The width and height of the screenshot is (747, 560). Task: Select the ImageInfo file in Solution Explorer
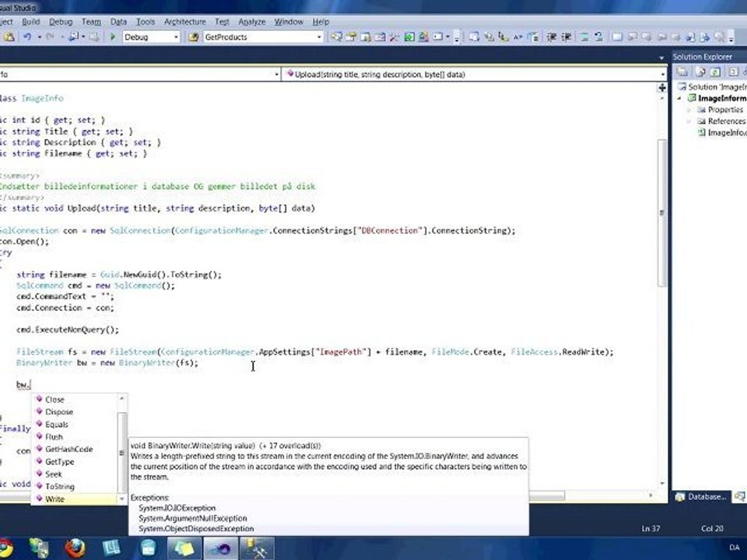click(x=722, y=132)
